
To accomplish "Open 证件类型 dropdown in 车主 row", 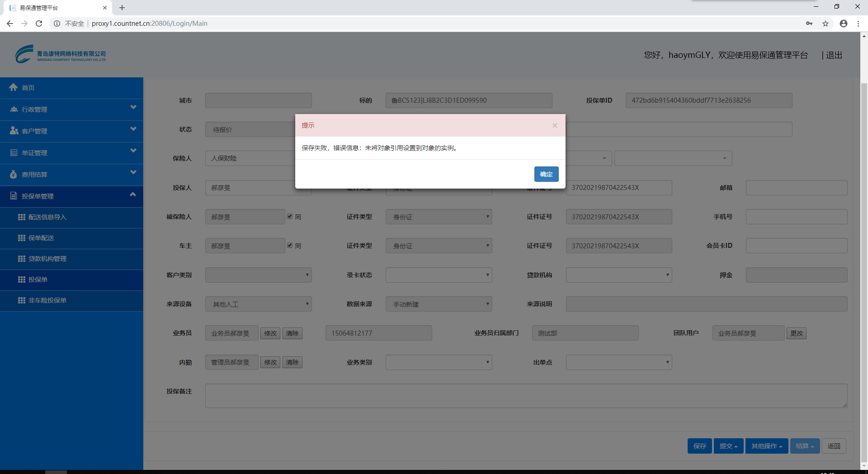I will point(439,246).
